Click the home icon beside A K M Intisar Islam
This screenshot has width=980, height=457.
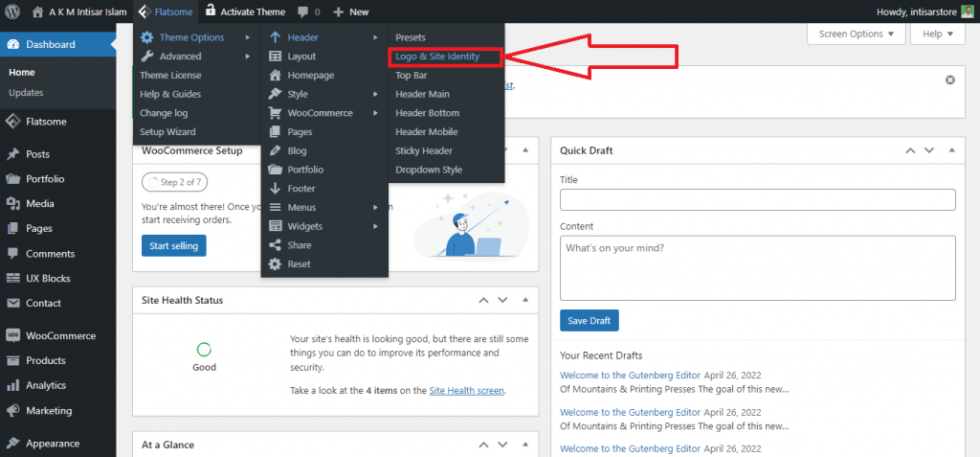tap(38, 11)
